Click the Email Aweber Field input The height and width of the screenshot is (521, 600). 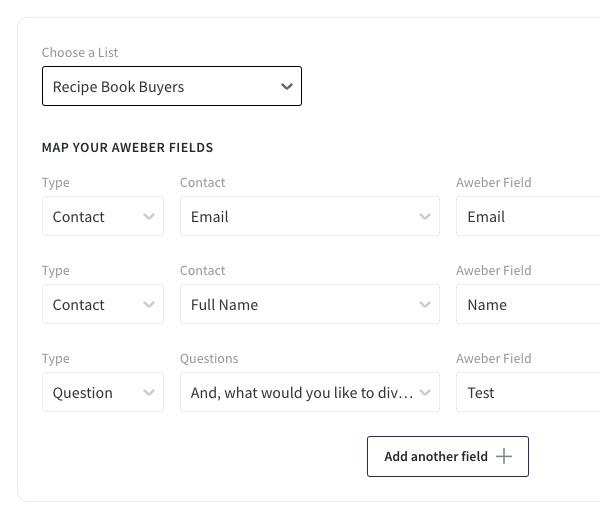click(528, 217)
